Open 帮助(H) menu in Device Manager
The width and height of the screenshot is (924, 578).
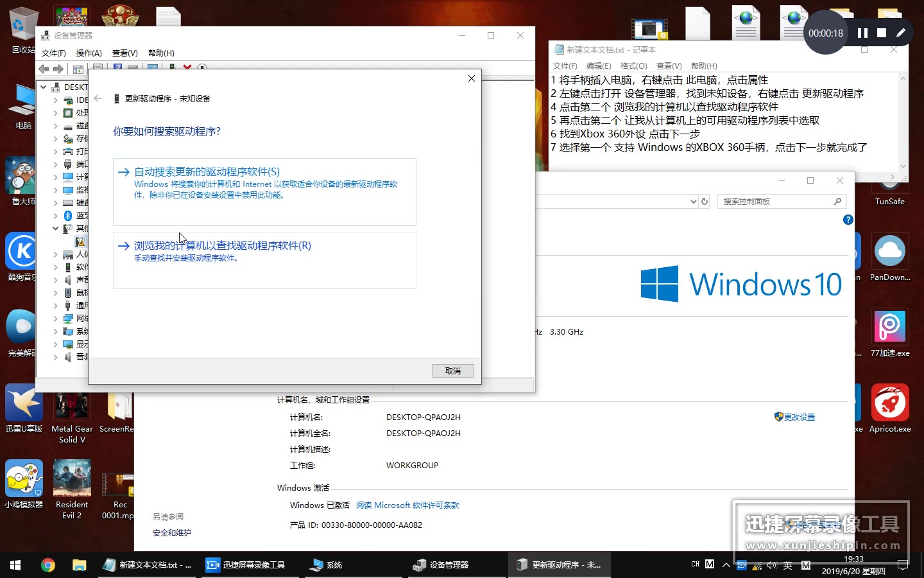(161, 53)
